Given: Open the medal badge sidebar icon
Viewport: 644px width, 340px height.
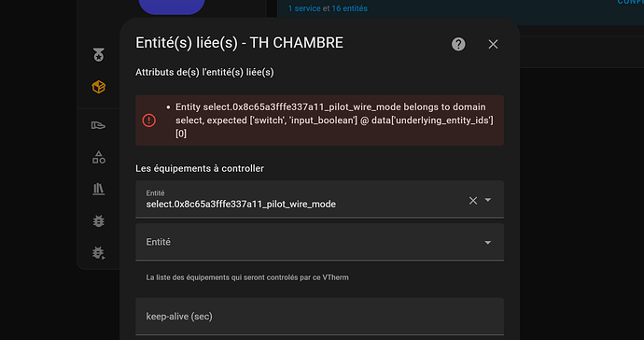Looking at the screenshot, I should [99, 55].
